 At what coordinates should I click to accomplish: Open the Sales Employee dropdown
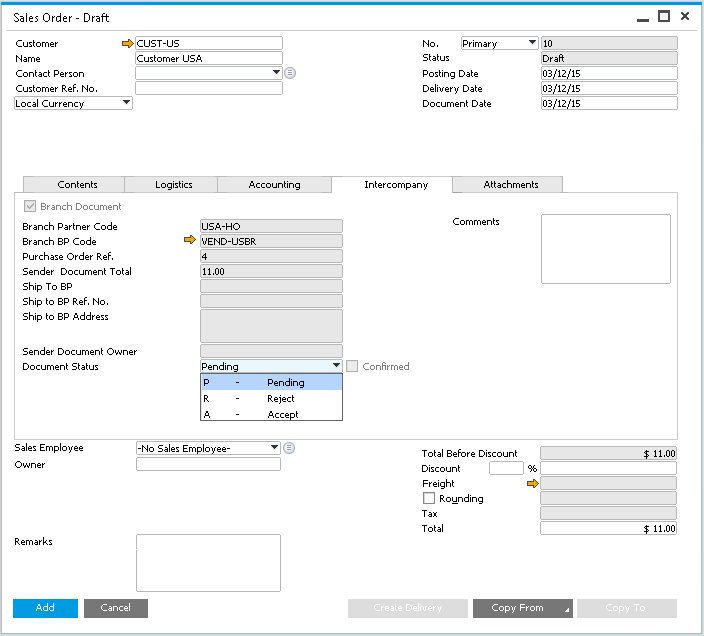pyautogui.click(x=274, y=447)
